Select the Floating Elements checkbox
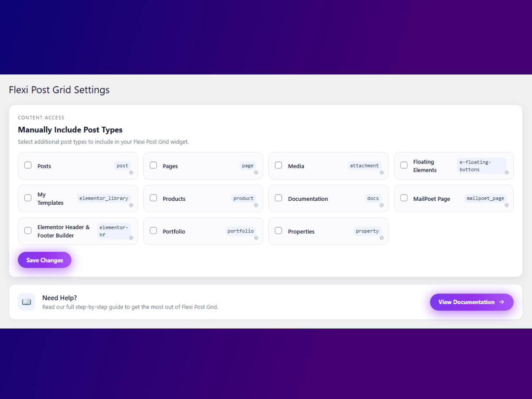 (404, 165)
